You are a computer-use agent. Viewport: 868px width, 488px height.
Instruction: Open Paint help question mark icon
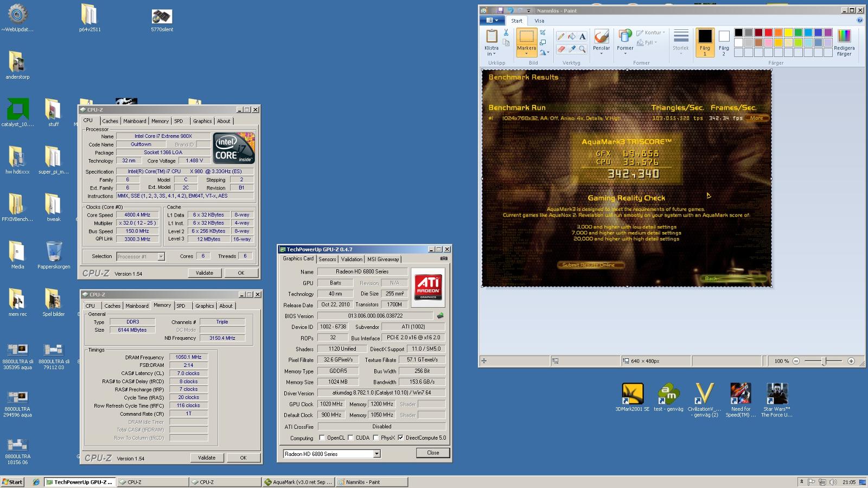click(x=859, y=21)
